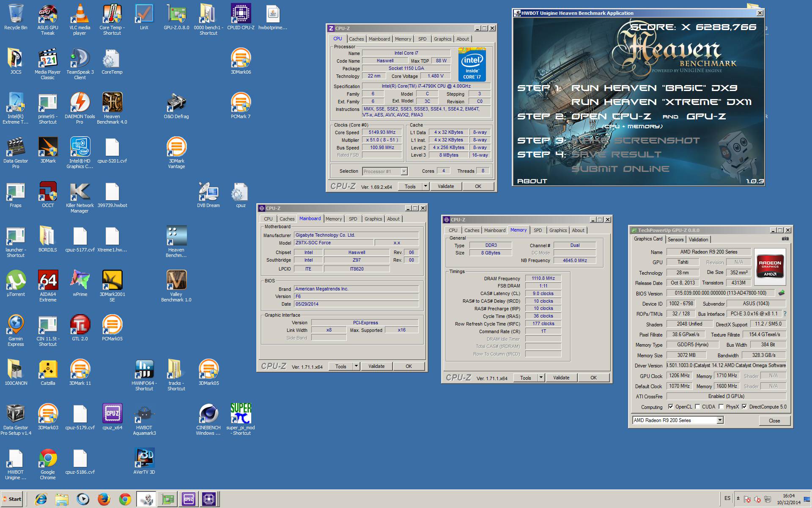The width and height of the screenshot is (812, 508).
Task: Toggle the CUDA checkbox in GPU-Z
Action: pyautogui.click(x=697, y=406)
